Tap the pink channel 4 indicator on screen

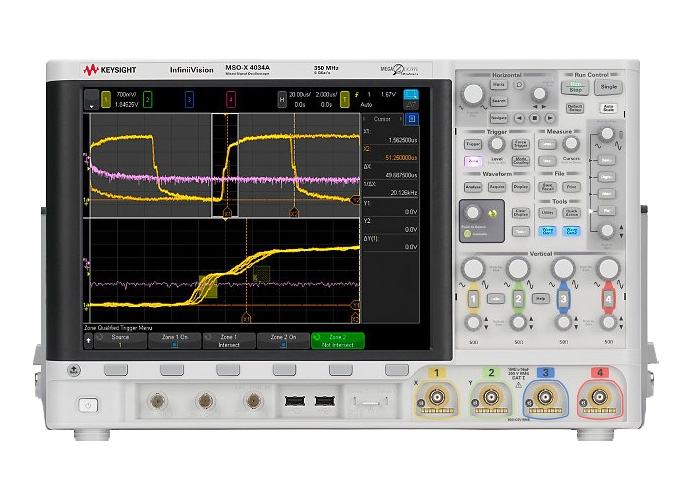click(231, 99)
